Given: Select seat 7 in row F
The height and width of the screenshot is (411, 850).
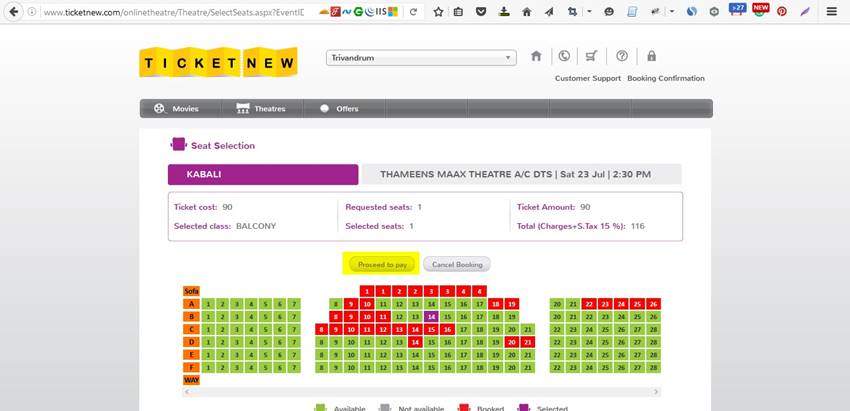Looking at the screenshot, I should 293,368.
